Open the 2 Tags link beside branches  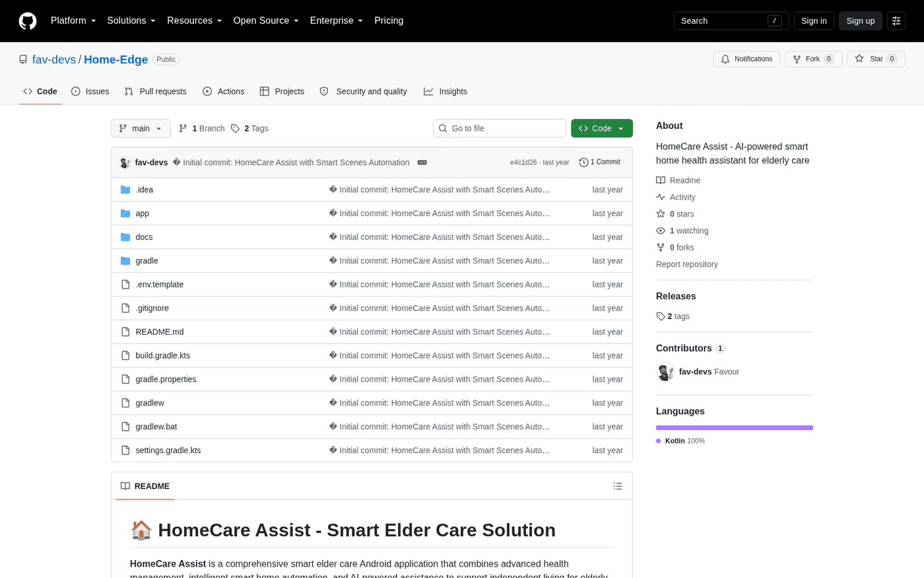pos(249,128)
